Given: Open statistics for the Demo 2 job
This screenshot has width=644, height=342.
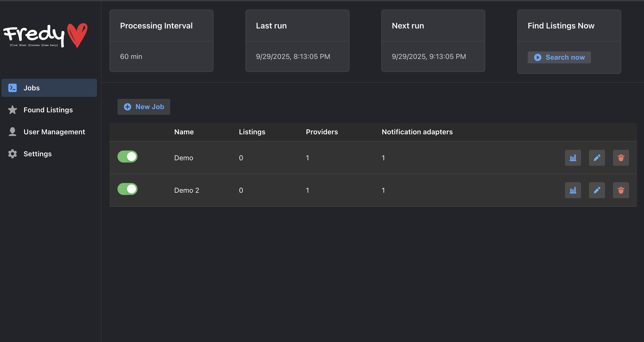Looking at the screenshot, I should [x=573, y=190].
